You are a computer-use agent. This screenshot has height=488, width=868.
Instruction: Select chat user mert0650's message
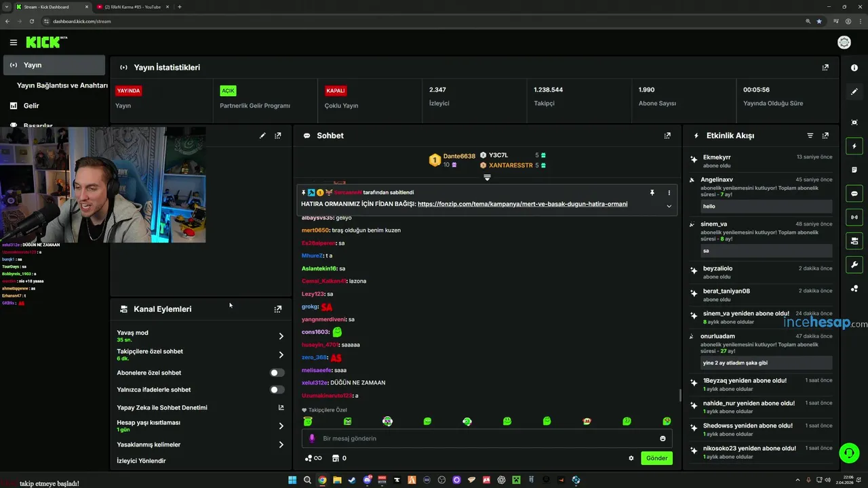tap(351, 230)
